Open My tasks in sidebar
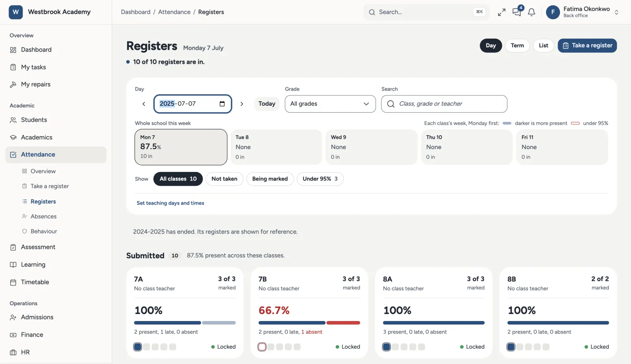 [56, 67]
